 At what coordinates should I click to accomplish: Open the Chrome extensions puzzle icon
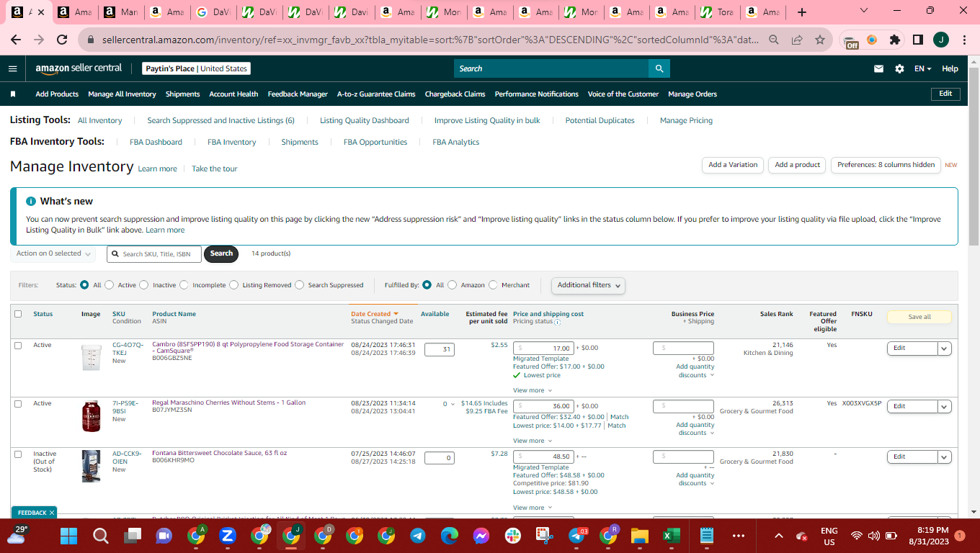(x=895, y=40)
